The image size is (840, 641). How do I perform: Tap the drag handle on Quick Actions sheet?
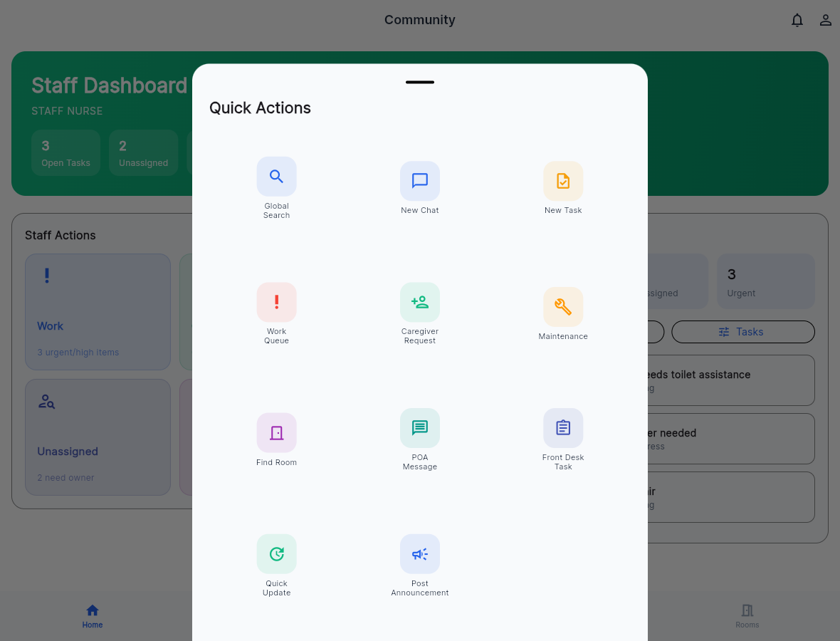click(x=419, y=82)
